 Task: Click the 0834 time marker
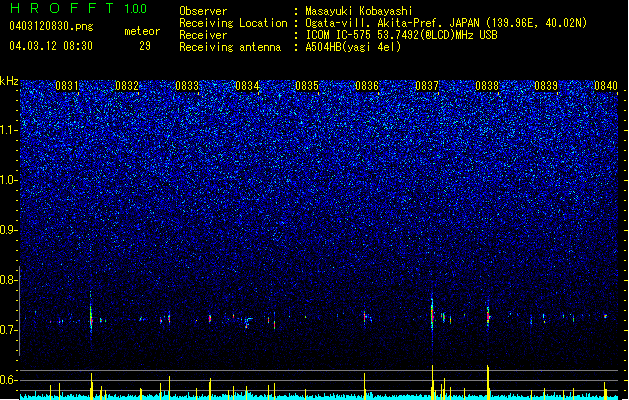[247, 86]
